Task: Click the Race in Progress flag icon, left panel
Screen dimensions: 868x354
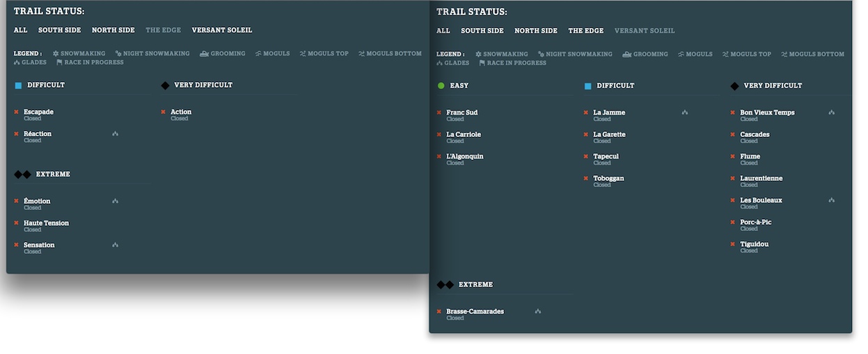Action: pyautogui.click(x=60, y=63)
